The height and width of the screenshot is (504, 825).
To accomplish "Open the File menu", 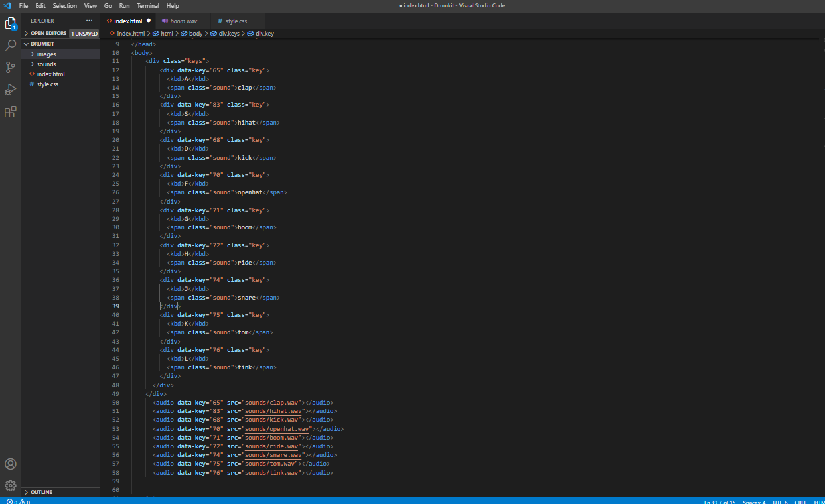I will pyautogui.click(x=23, y=5).
